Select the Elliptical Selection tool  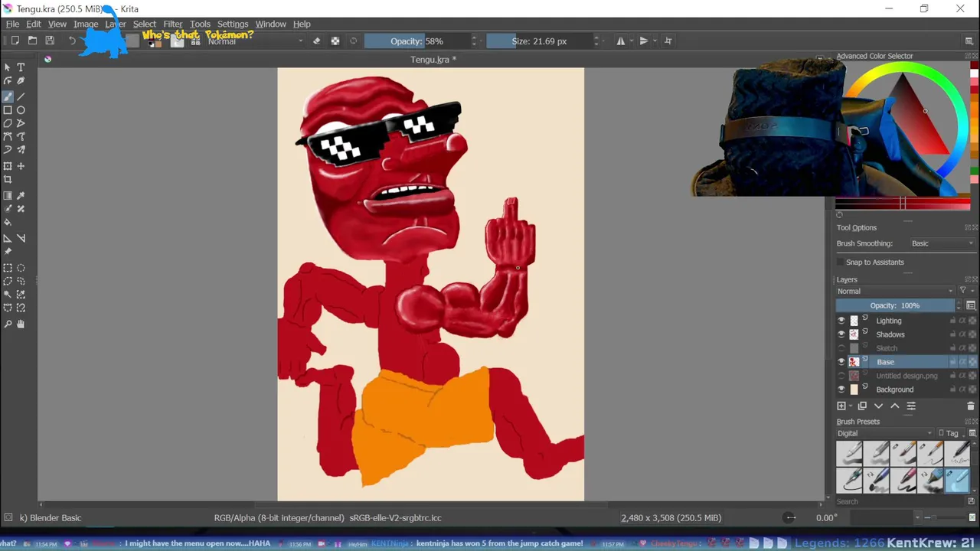pos(21,268)
